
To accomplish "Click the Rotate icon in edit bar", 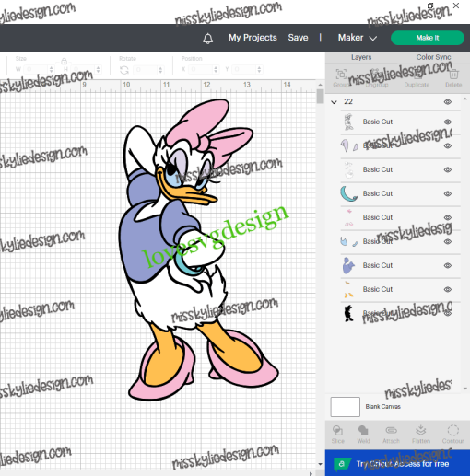I will coord(124,70).
